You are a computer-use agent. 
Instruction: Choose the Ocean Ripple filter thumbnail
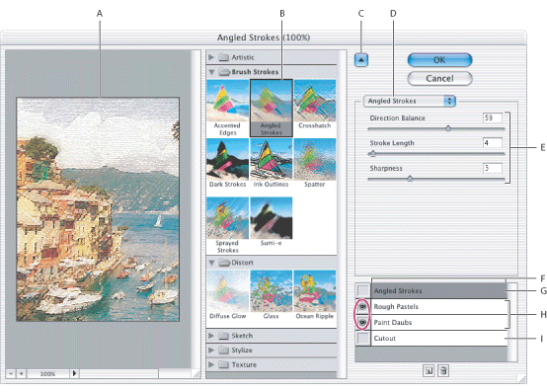tap(315, 291)
